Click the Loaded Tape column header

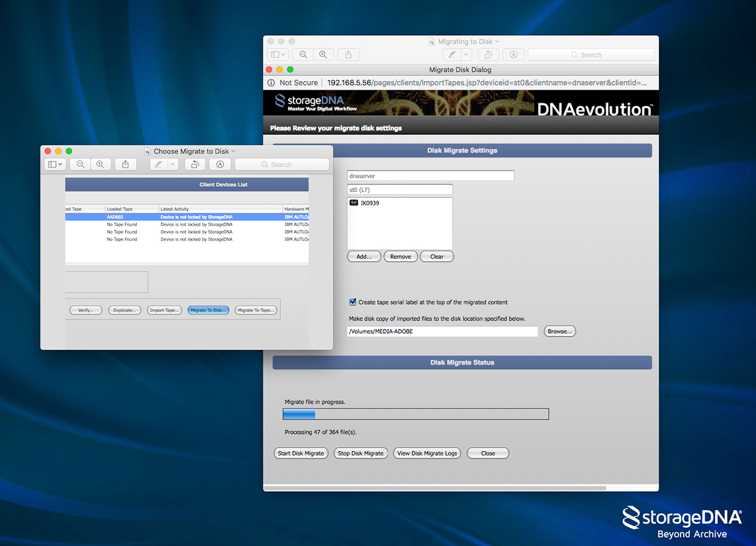132,209
